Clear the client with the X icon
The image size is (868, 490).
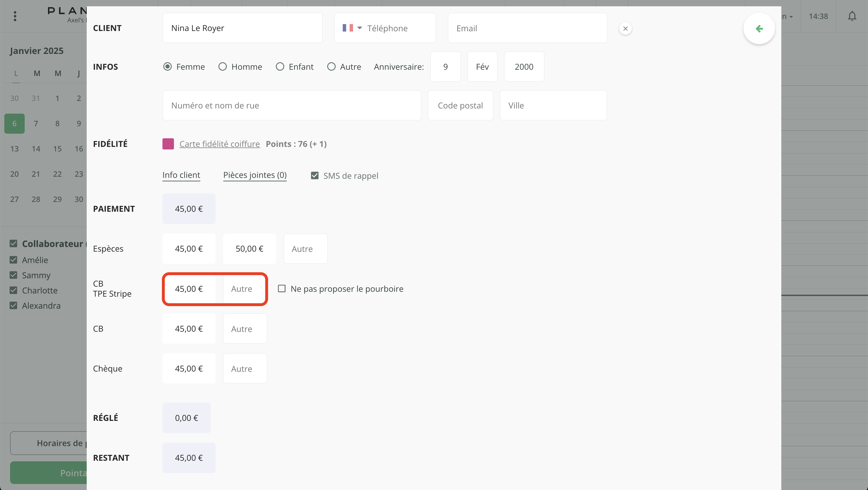(x=625, y=29)
